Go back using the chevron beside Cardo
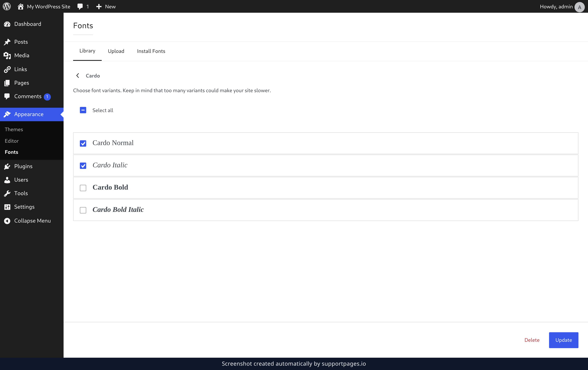588x370 pixels. coord(78,76)
